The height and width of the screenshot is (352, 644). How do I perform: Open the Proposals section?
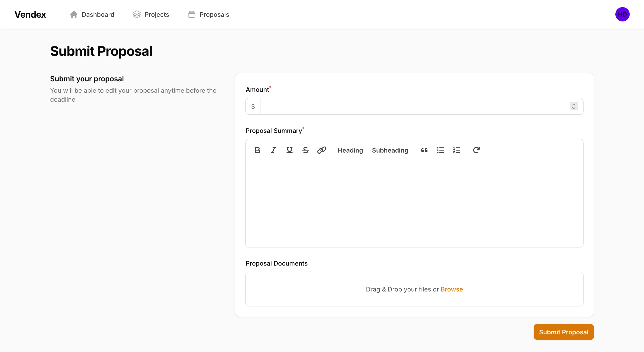(208, 15)
